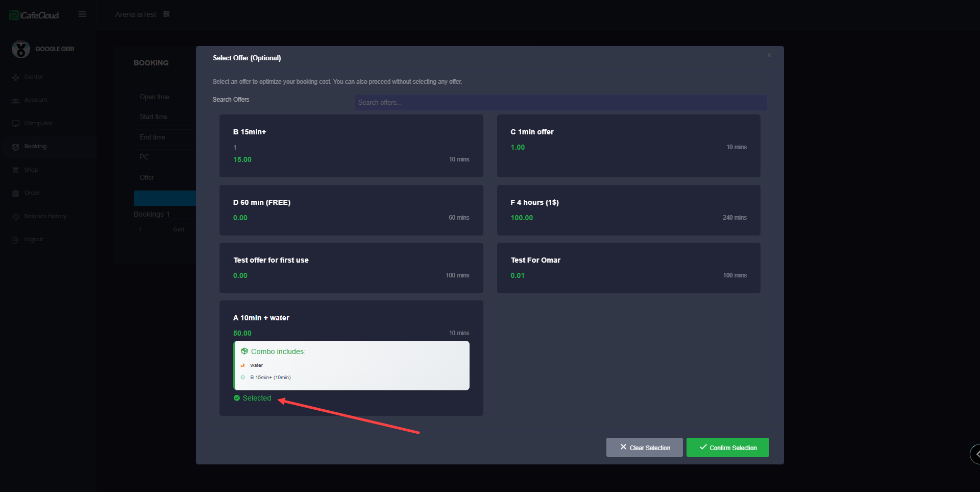Expand the side panel arrow at right edge
Screen dimensions: 980x492
[x=976, y=454]
